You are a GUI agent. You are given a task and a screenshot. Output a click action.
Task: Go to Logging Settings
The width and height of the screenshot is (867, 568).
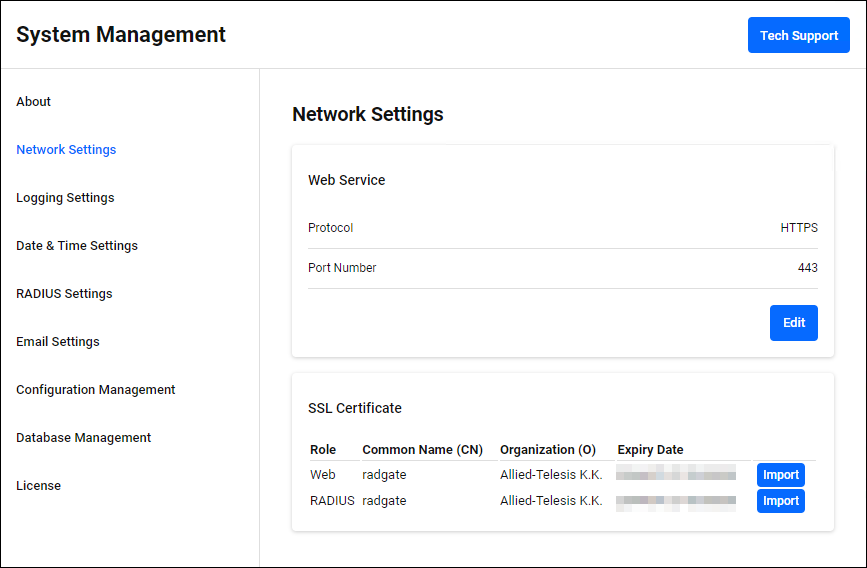click(65, 198)
